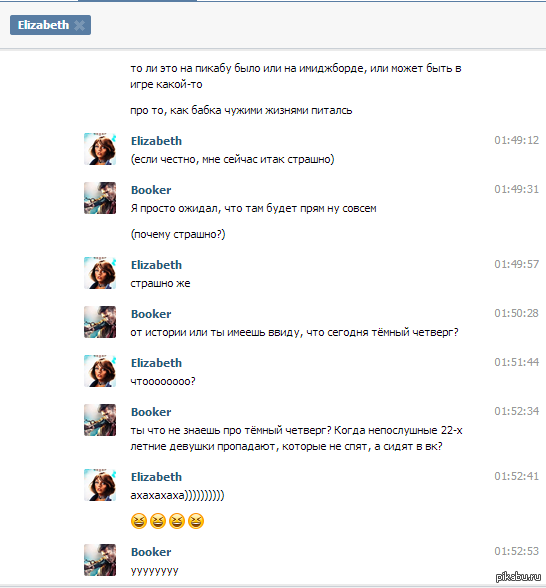Click the third laughing emoji
Viewport: 546px width, 588px height.
177,521
